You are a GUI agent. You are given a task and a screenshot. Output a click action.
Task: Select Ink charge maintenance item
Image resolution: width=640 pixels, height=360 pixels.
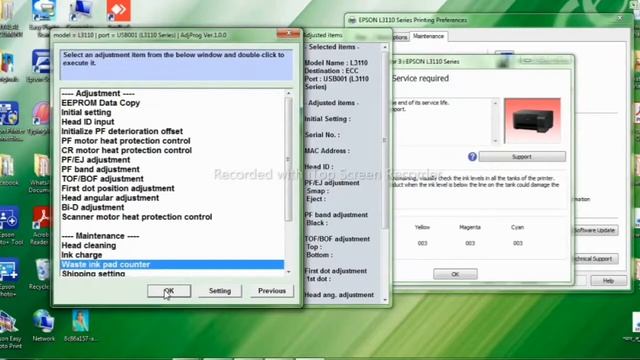coord(82,255)
